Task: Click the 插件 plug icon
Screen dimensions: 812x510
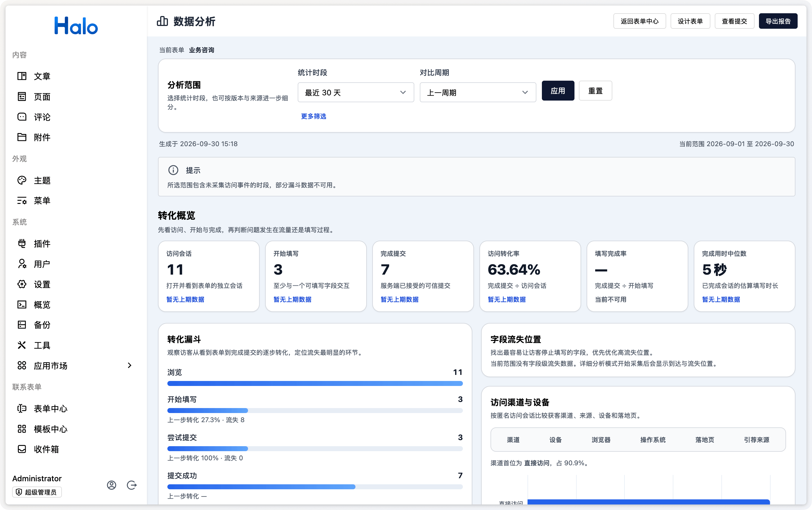Action: (22, 243)
